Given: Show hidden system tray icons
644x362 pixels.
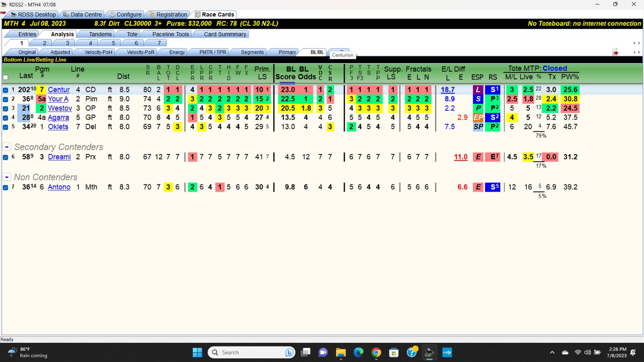Looking at the screenshot, I should click(x=552, y=353).
